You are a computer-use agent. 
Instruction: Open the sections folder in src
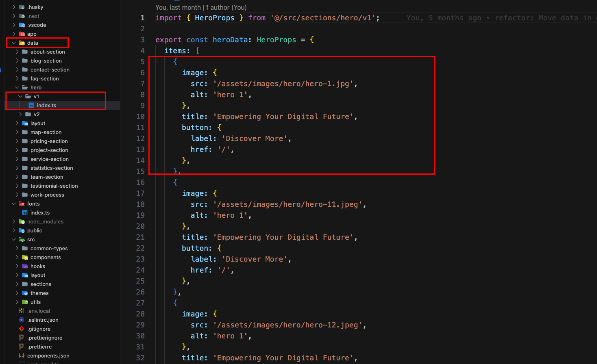[x=41, y=284]
